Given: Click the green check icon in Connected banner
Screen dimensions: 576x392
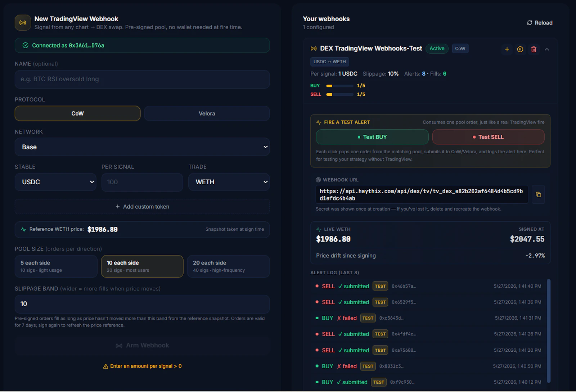Looking at the screenshot, I should tap(26, 45).
